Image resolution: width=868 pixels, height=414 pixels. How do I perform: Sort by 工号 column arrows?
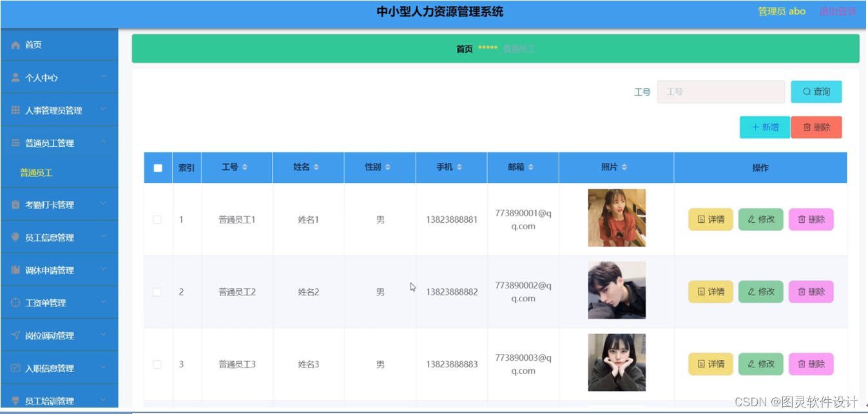coord(245,167)
